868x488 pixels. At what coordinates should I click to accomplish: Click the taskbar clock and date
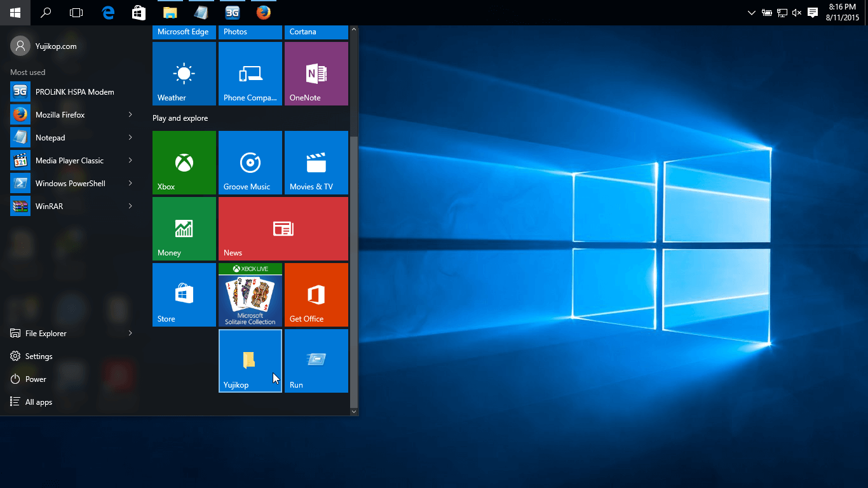point(843,13)
